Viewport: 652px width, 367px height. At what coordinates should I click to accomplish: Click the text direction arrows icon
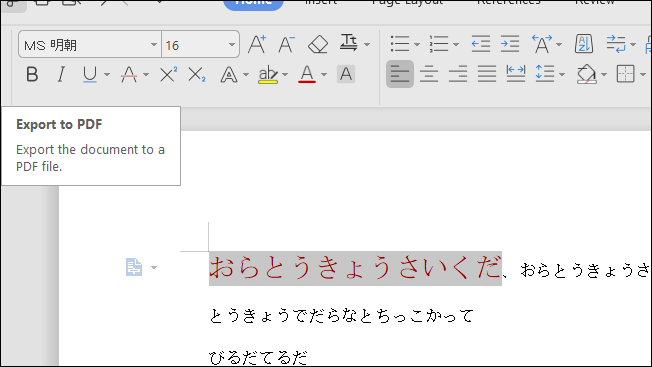click(x=616, y=44)
